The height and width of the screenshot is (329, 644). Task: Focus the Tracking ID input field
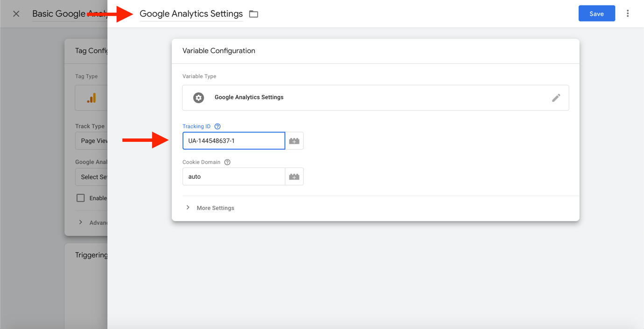click(234, 141)
